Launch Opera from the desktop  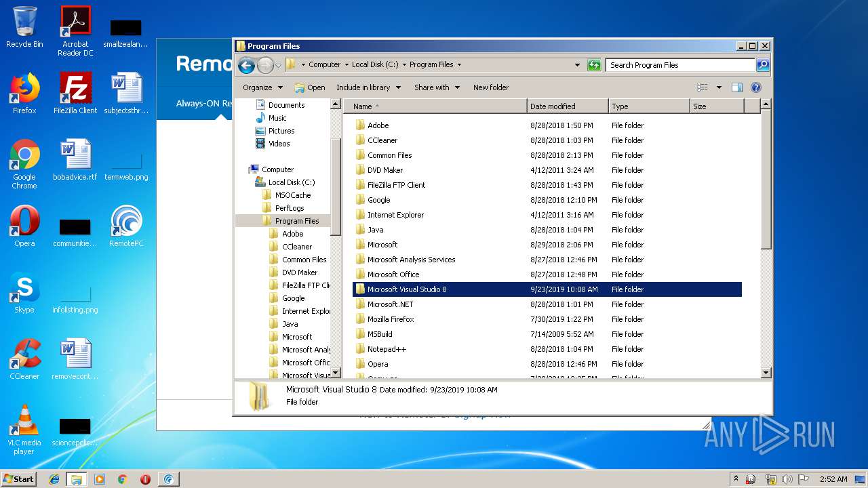coord(24,226)
